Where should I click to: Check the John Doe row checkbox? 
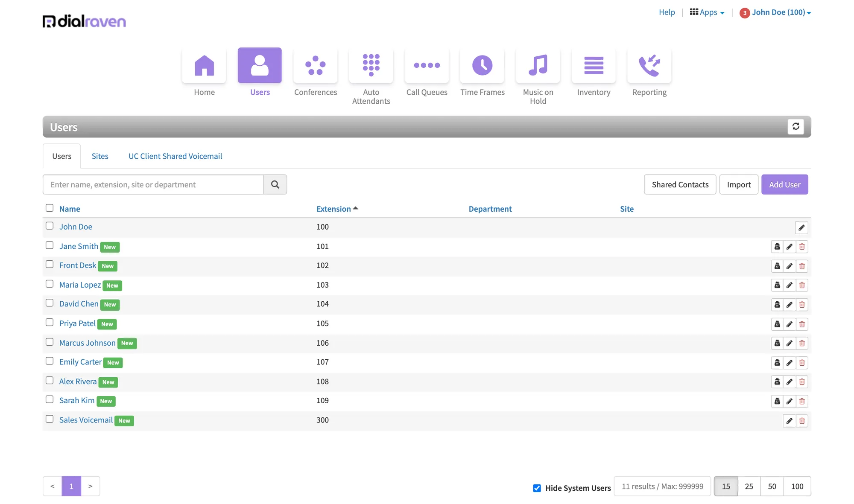click(x=50, y=226)
